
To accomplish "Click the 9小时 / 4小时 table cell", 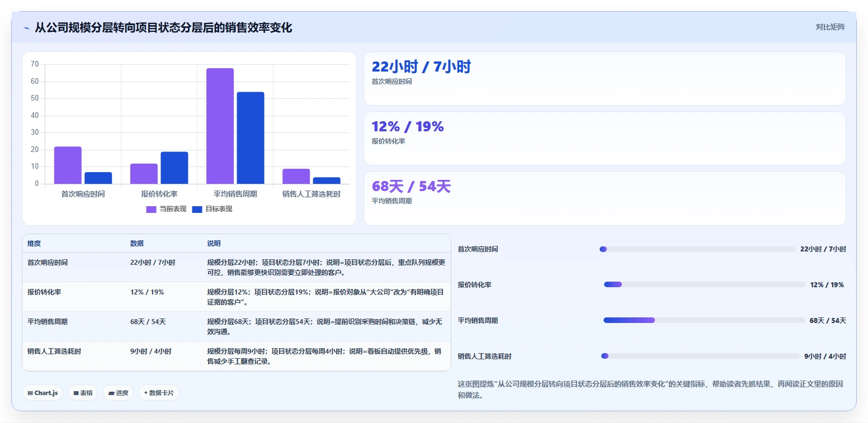I will click(151, 351).
